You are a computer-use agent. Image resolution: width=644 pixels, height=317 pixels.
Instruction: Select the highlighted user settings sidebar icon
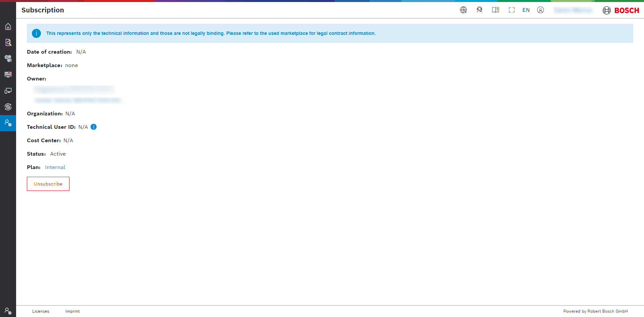point(8,123)
